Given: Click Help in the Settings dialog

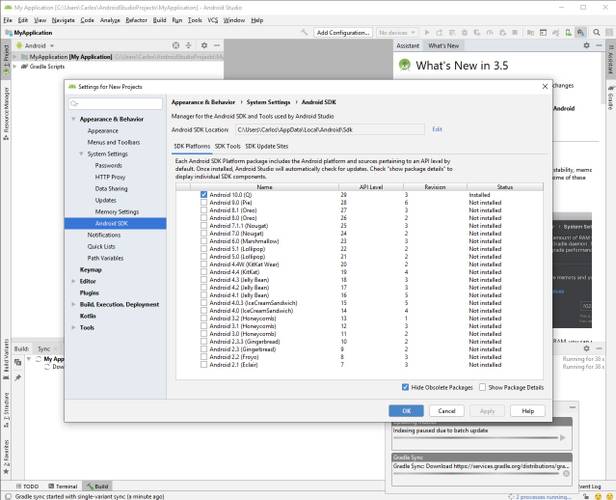Looking at the screenshot, I should click(528, 411).
